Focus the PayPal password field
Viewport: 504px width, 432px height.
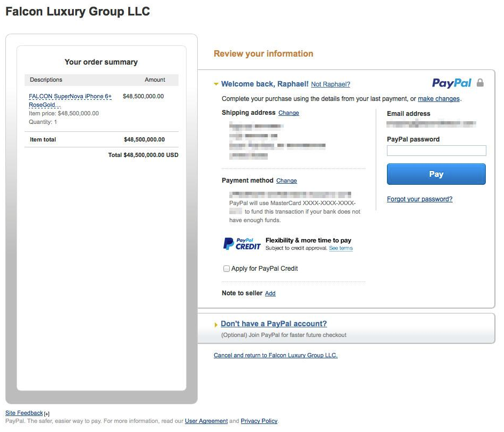pyautogui.click(x=437, y=151)
